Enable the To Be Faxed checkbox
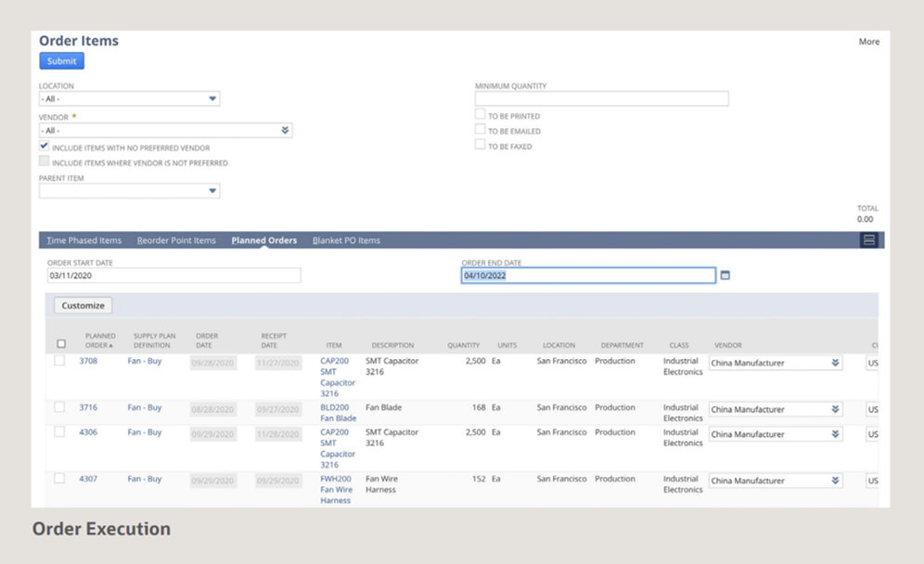 pos(481,145)
